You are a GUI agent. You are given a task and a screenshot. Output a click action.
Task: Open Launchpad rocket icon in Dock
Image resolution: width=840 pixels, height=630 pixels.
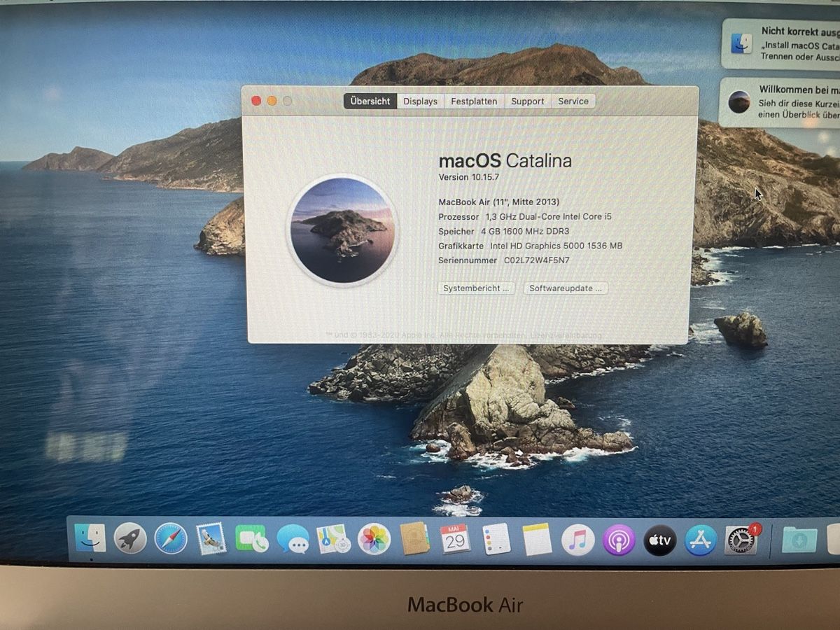[130, 539]
